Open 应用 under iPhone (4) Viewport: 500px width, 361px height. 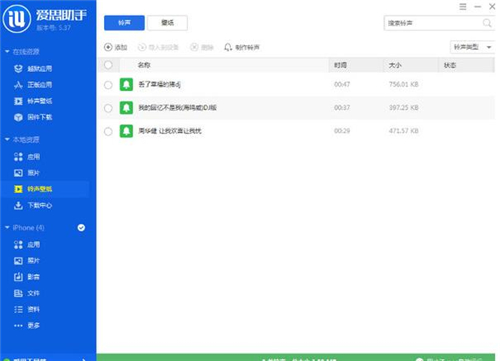[x=27, y=245]
